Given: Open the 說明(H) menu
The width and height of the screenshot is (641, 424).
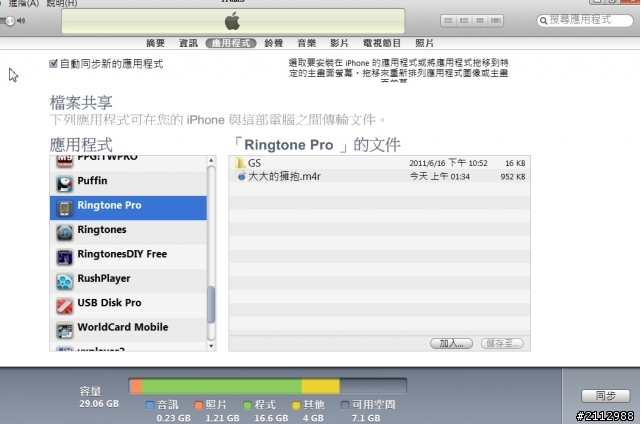Looking at the screenshot, I should click(x=61, y=3).
